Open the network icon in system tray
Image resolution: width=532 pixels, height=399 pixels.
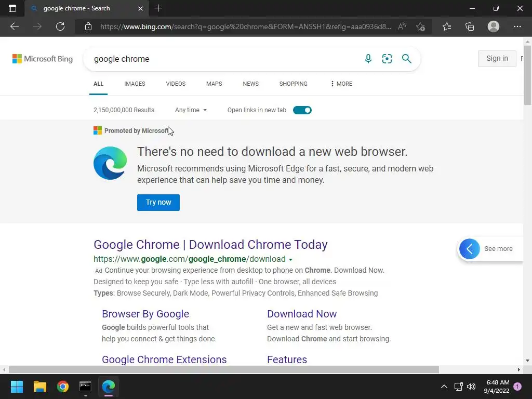458,387
